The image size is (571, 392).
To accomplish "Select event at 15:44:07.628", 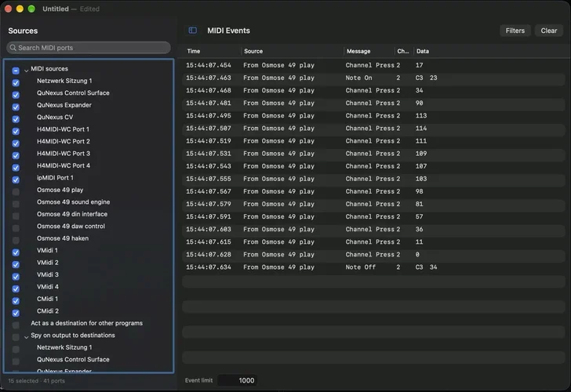I will [x=373, y=255].
